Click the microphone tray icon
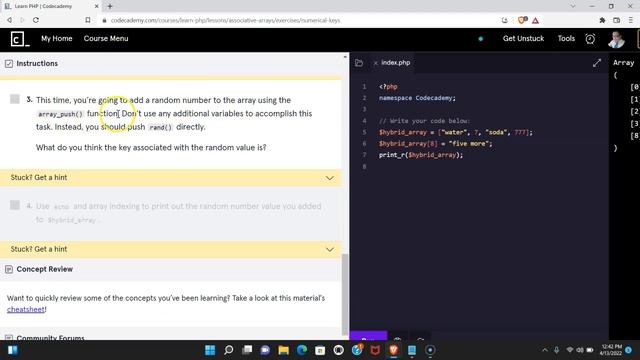The image size is (640, 360). tap(556, 350)
